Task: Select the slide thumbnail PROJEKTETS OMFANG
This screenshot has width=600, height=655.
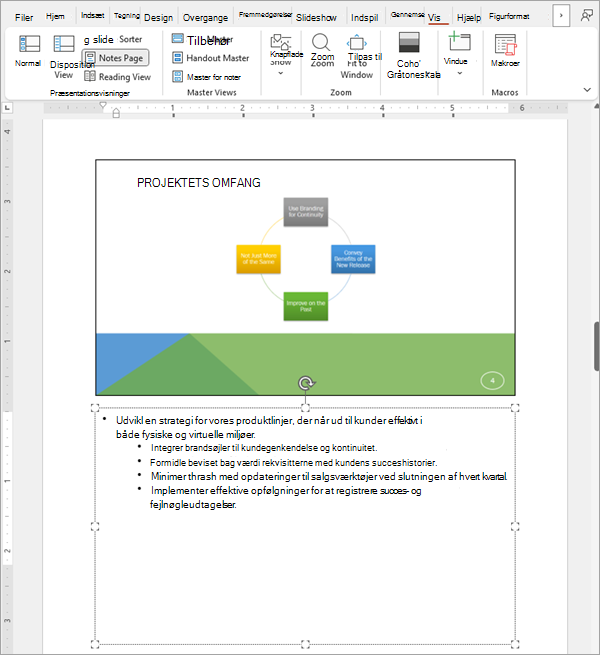Action: (x=305, y=277)
